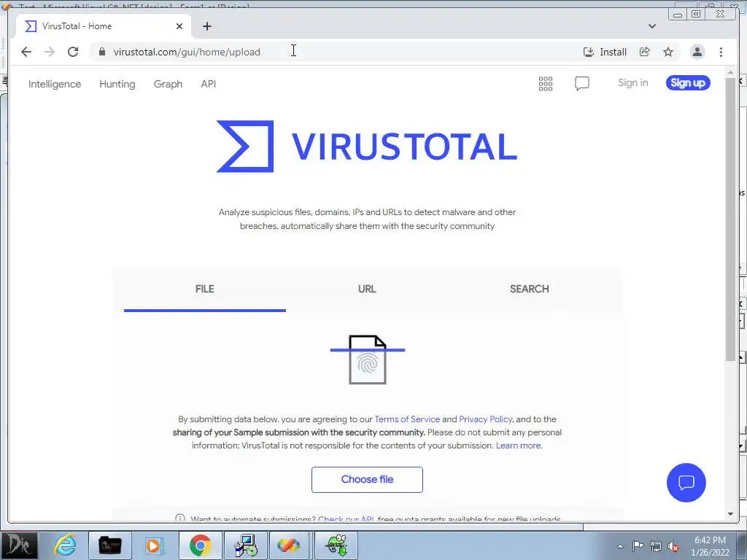Click the Choose file button

click(x=367, y=480)
